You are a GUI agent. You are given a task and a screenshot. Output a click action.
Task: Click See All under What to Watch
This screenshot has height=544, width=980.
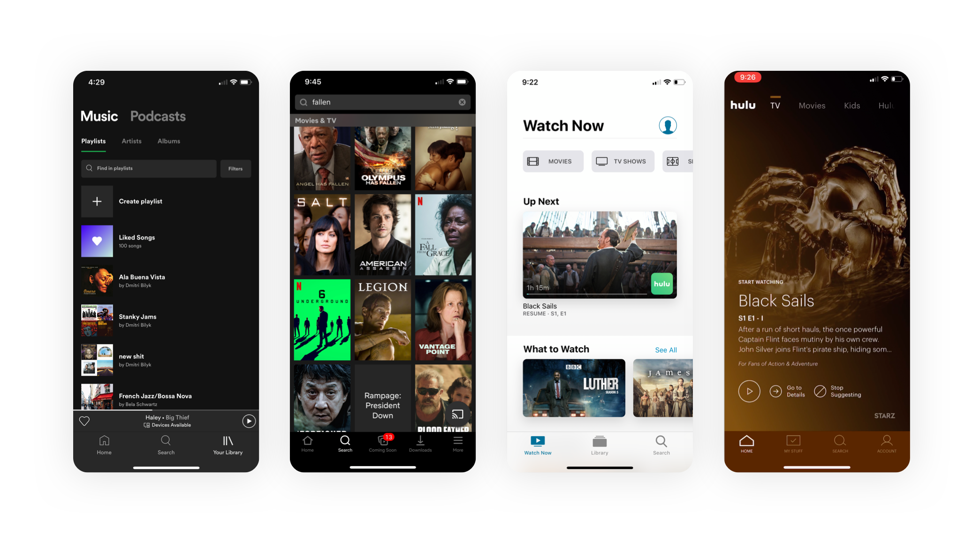(666, 349)
